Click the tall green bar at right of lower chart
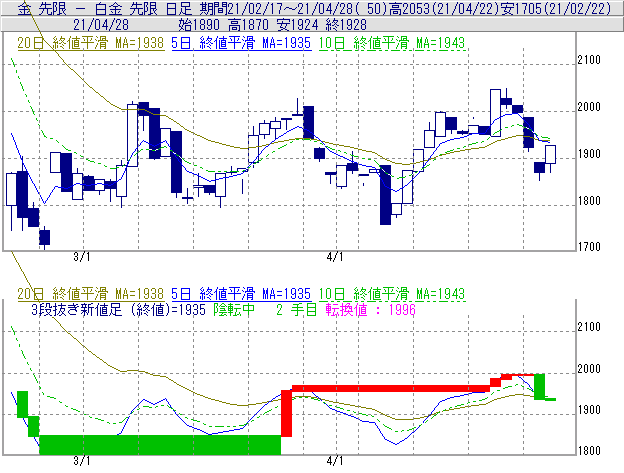624x473 pixels. pyautogui.click(x=539, y=387)
